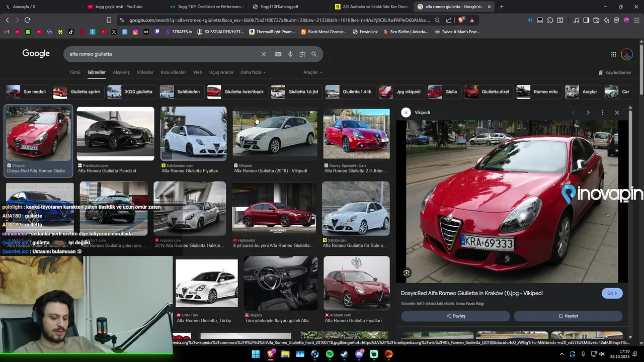This screenshot has height=362, width=644.
Task: Click the magnifier search icon in Google's box
Action: pyautogui.click(x=314, y=54)
